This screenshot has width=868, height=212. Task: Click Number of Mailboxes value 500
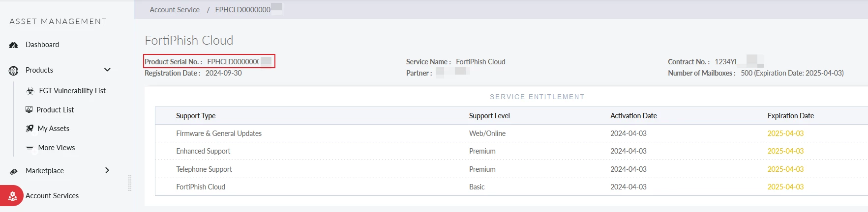(x=792, y=73)
